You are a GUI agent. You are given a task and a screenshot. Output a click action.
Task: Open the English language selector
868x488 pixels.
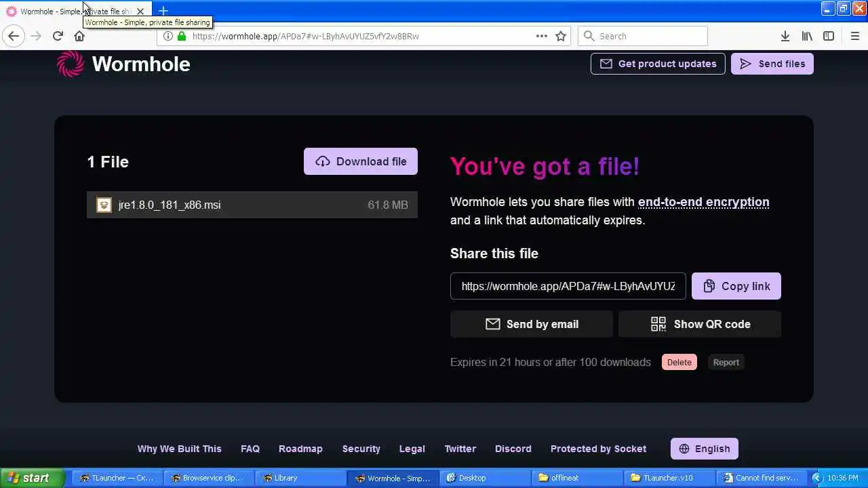(705, 449)
